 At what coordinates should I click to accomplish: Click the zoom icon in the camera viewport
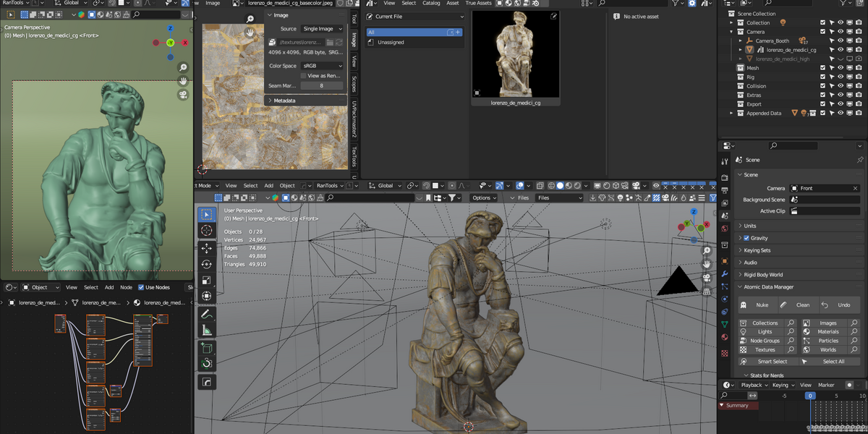point(184,68)
